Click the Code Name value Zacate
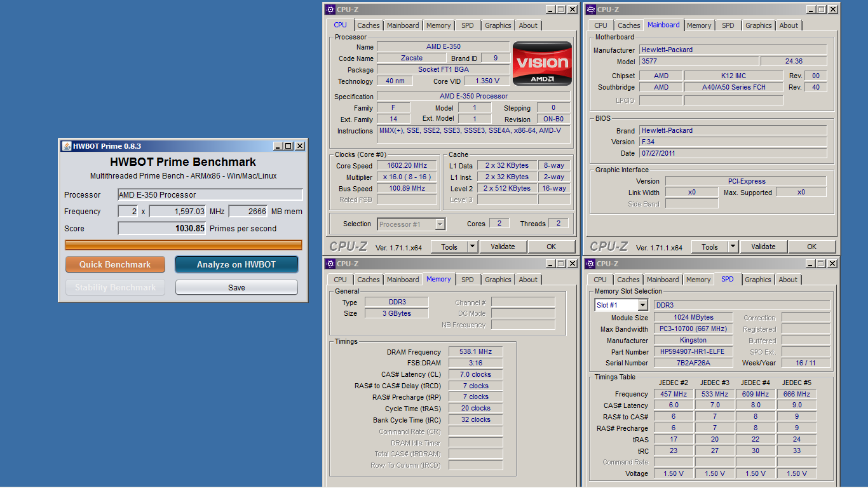Screen dimensions: 868x488 pyautogui.click(x=412, y=58)
